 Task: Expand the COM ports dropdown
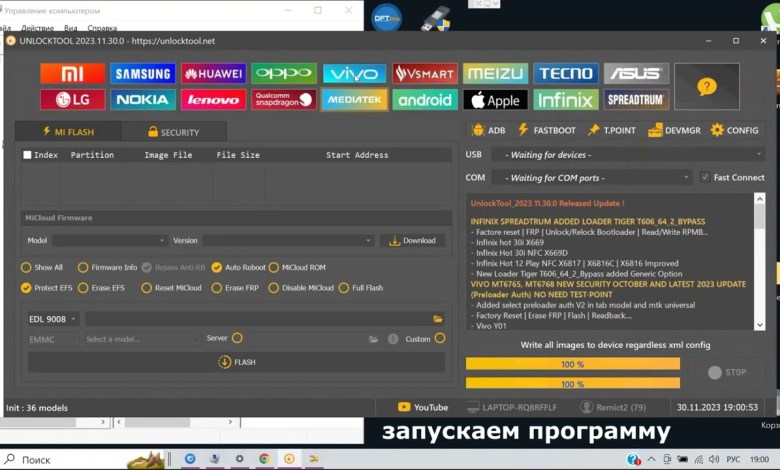pyautogui.click(x=591, y=178)
